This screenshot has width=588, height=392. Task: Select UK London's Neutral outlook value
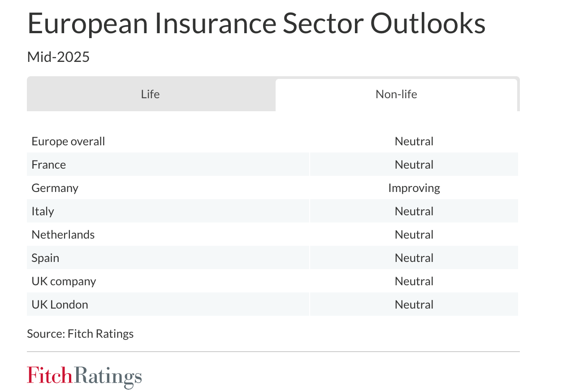click(x=414, y=305)
